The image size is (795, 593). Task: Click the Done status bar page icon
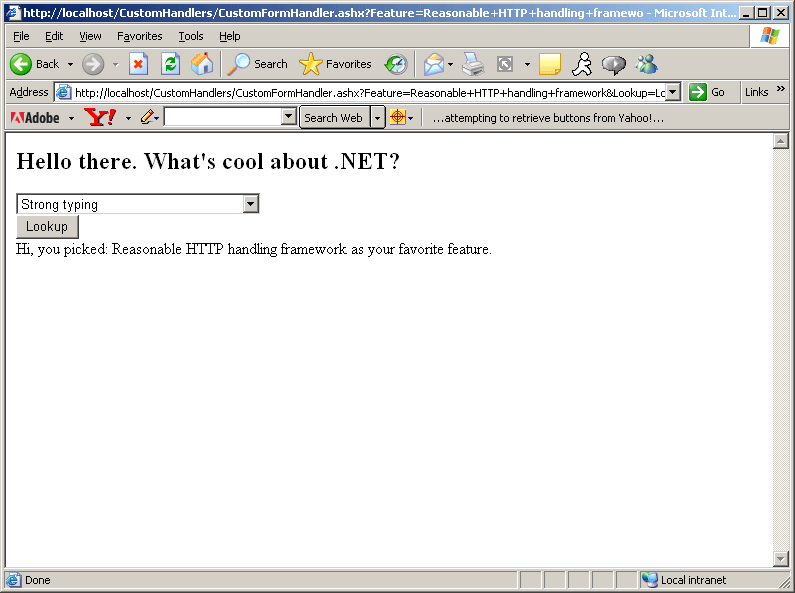(14, 580)
